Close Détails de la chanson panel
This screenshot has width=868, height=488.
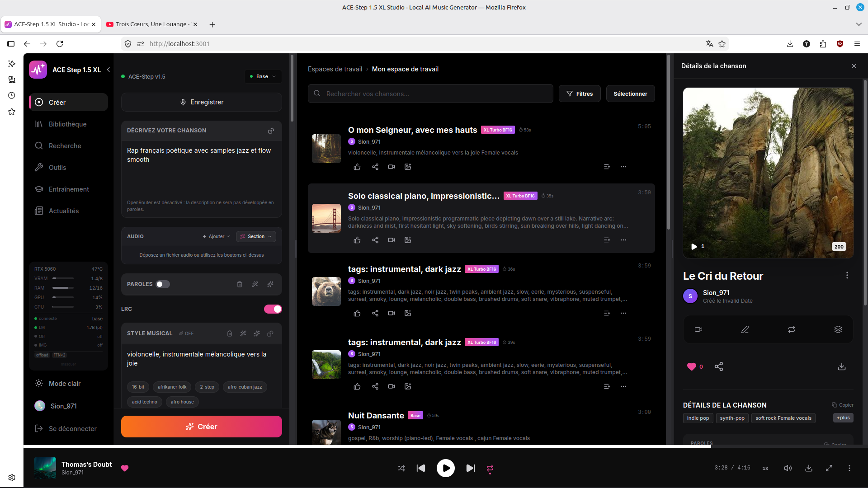tap(854, 66)
